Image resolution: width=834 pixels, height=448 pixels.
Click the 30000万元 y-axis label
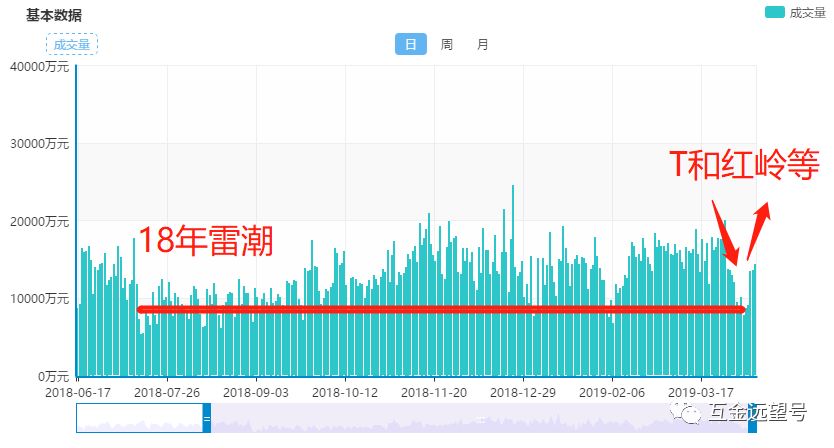click(x=39, y=144)
